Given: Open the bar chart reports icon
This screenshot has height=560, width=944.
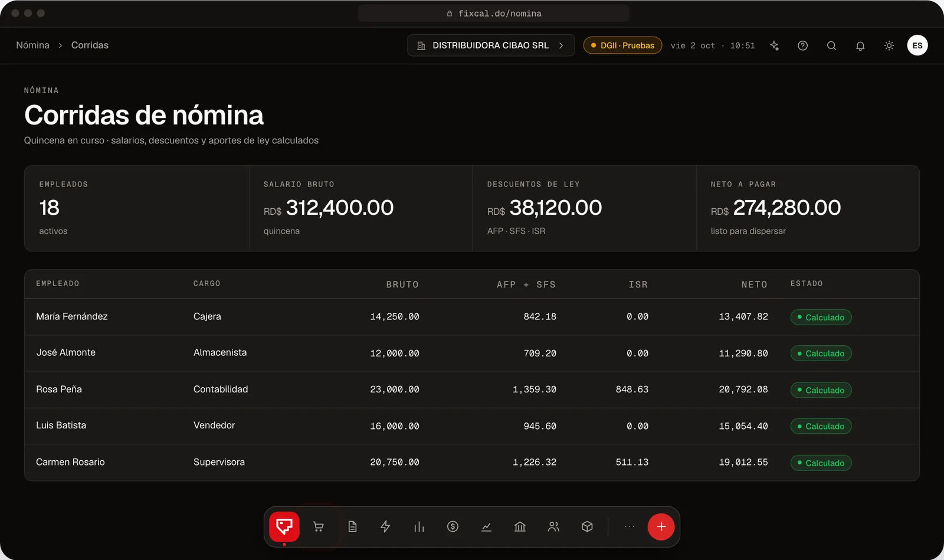Looking at the screenshot, I should 419,526.
